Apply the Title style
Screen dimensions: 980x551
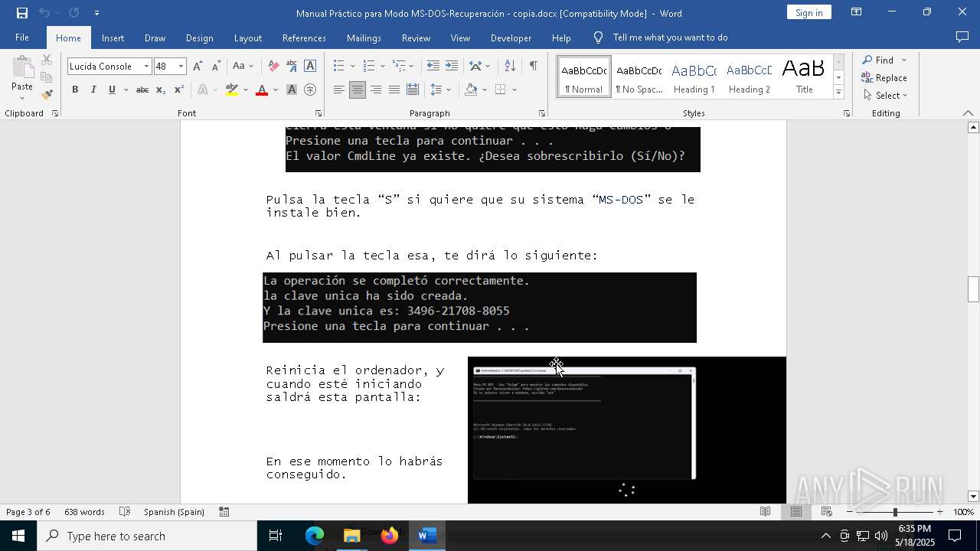[804, 77]
